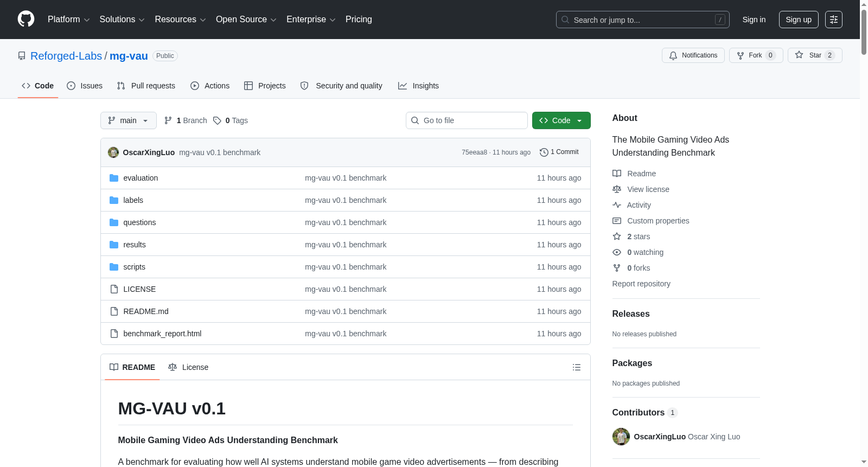
Task: Switch to the Security and quality tab
Action: point(341,86)
